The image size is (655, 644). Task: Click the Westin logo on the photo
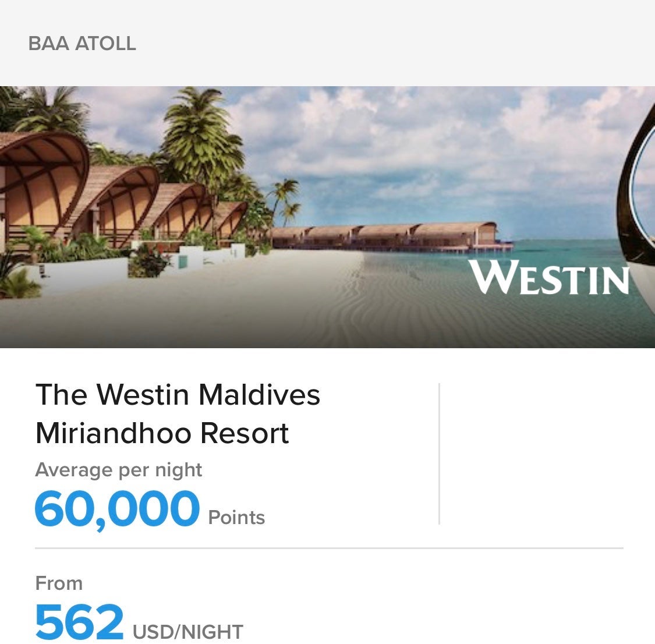coord(550,278)
